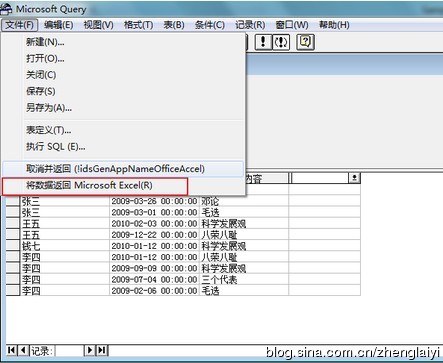Click the 钱七 name cell
This screenshot has height=363, width=443.
click(x=65, y=246)
